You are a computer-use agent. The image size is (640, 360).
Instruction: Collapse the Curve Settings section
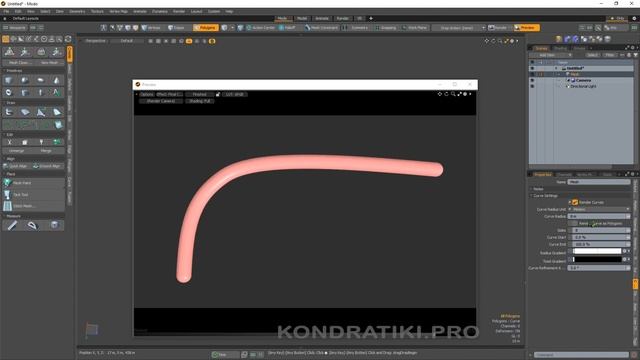pos(531,196)
